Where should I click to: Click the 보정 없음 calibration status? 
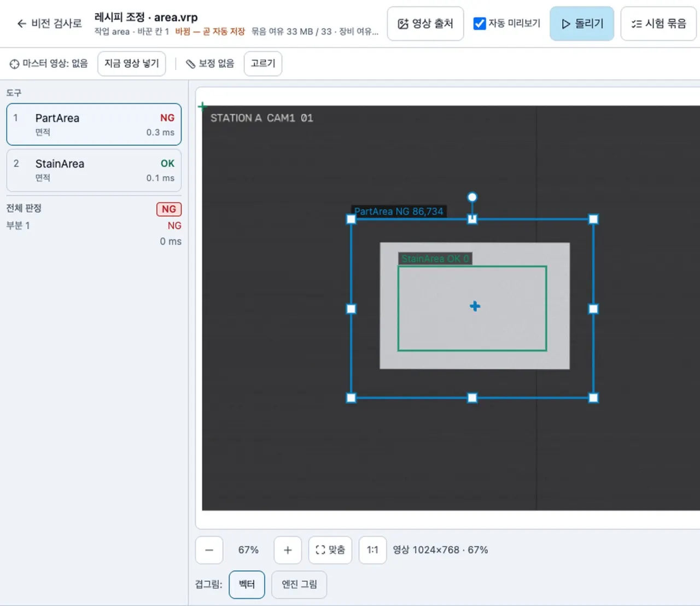pyautogui.click(x=210, y=63)
